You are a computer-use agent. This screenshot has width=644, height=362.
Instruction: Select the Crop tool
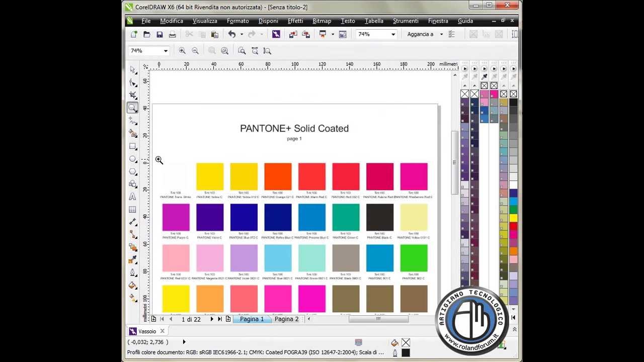coord(133,95)
